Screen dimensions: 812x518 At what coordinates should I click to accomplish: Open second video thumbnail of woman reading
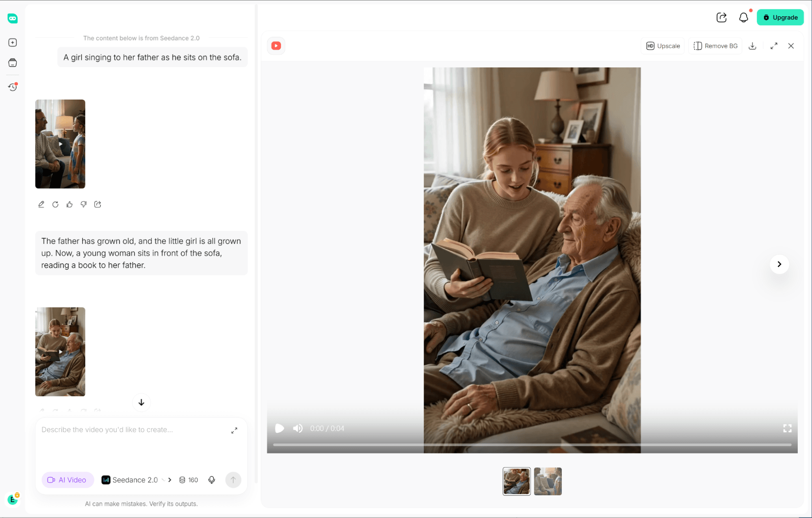(x=60, y=351)
